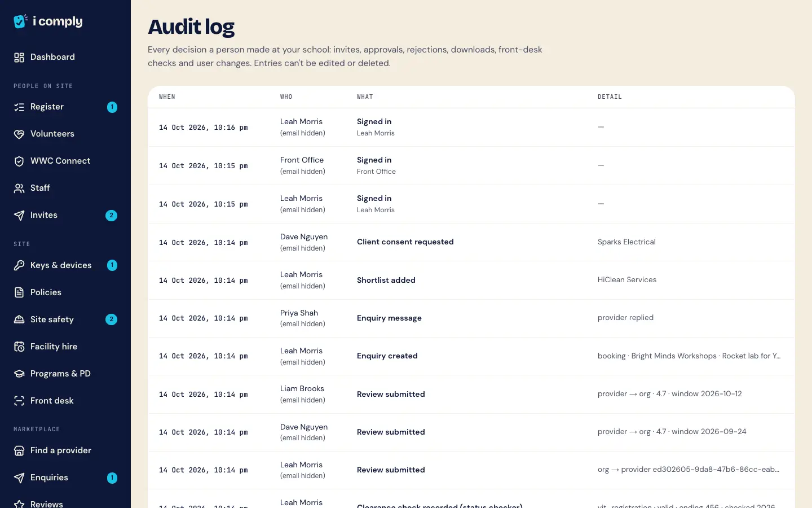812x508 pixels.
Task: Select the Enquiry message entry
Action: pos(389,318)
